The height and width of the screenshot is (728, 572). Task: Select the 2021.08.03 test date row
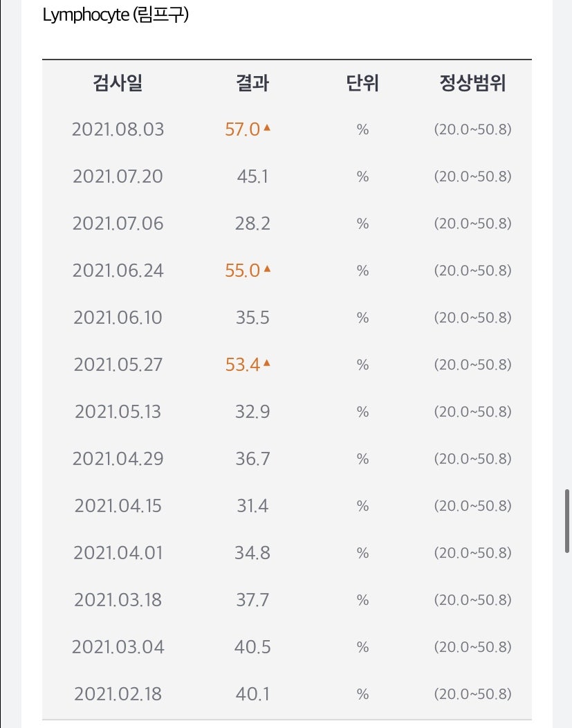click(x=287, y=129)
